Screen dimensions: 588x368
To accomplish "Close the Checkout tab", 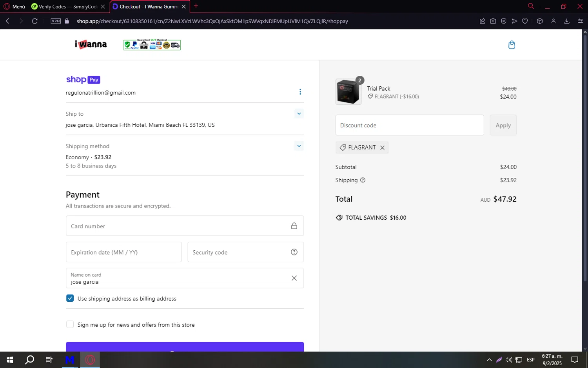I will [x=184, y=7].
